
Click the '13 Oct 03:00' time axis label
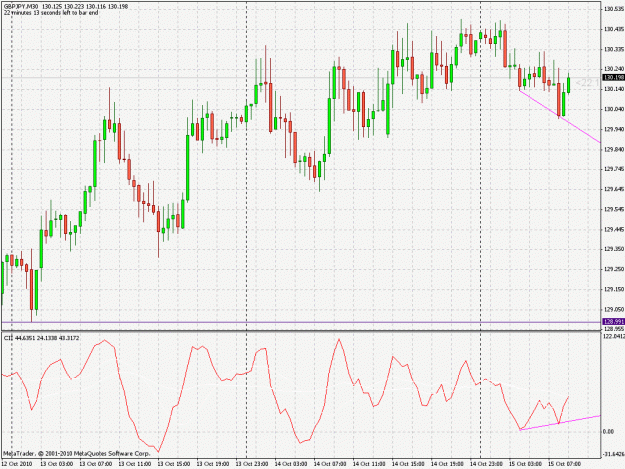[x=57, y=464]
